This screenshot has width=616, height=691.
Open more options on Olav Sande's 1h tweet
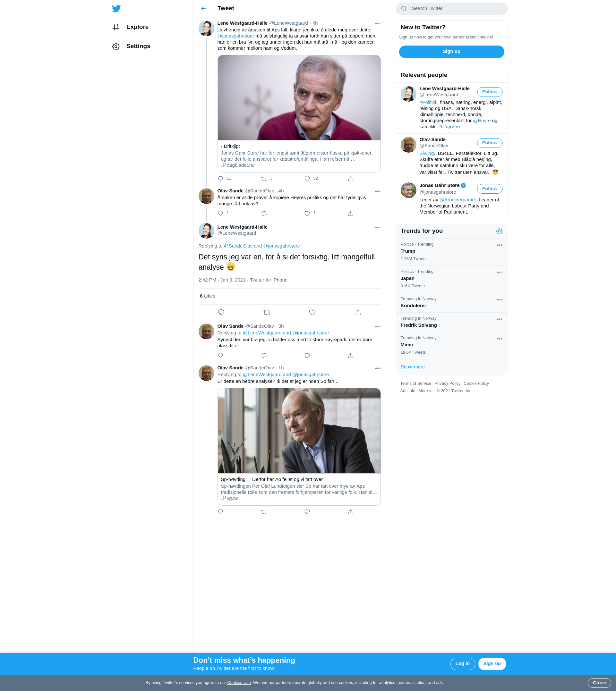pos(377,368)
